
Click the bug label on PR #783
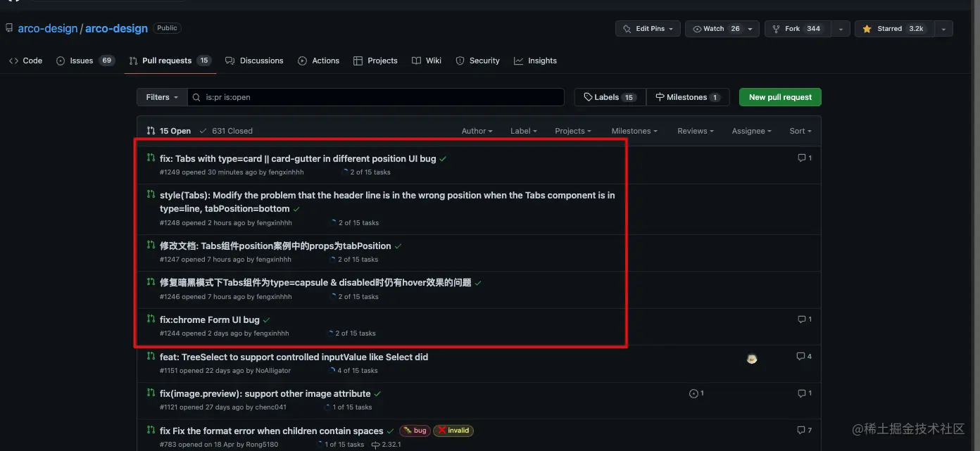pyautogui.click(x=415, y=431)
